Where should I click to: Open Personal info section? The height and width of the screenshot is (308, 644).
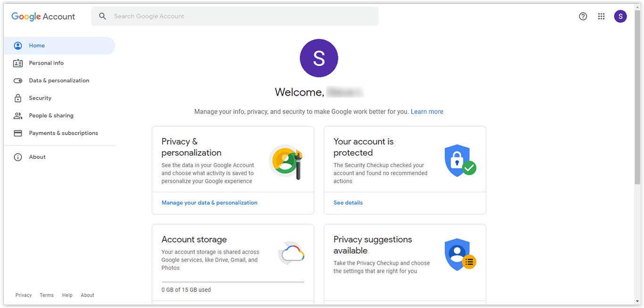pyautogui.click(x=59, y=63)
